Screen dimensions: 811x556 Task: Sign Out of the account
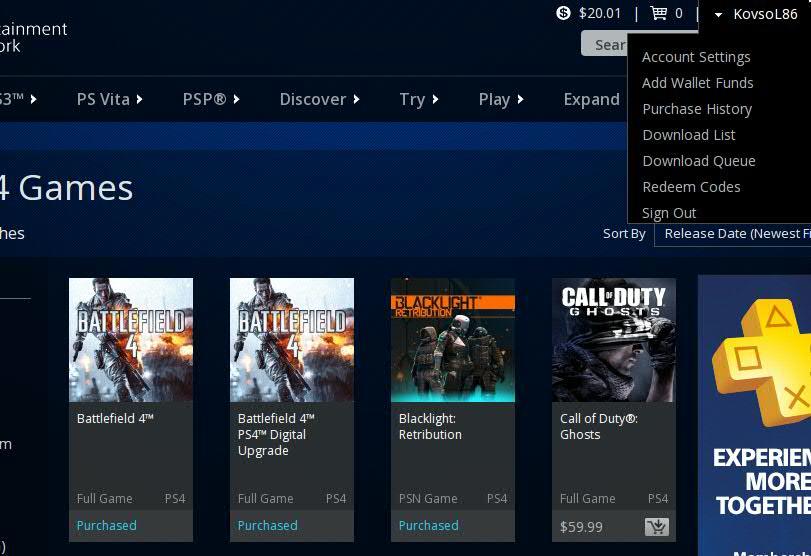coord(669,213)
